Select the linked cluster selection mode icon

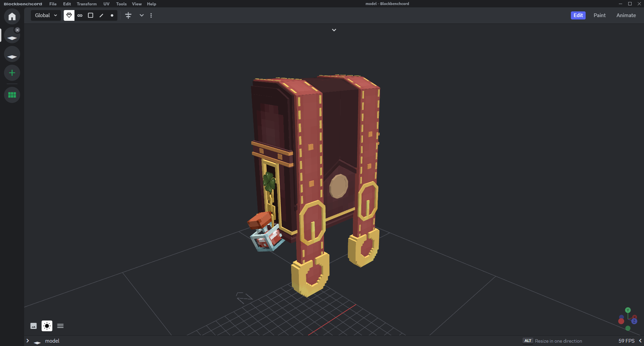pyautogui.click(x=80, y=15)
